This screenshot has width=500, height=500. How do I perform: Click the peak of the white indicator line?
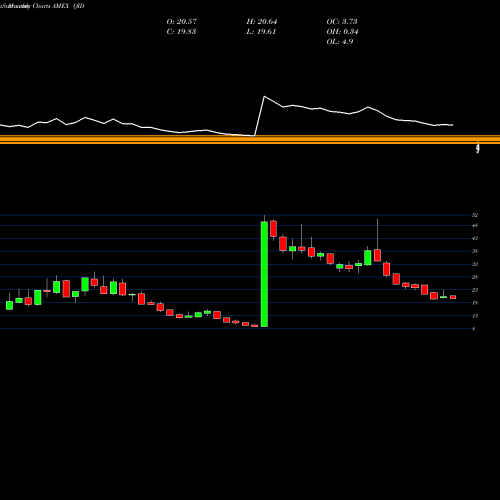click(x=264, y=97)
